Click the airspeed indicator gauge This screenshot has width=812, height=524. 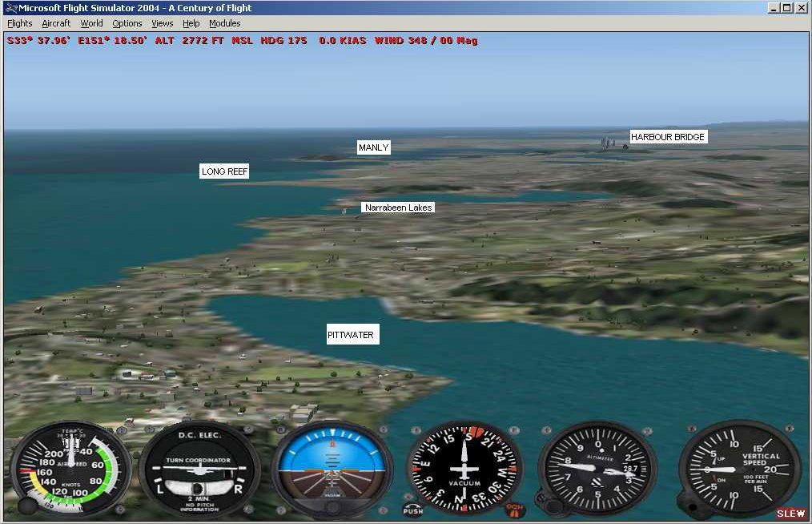coord(70,470)
